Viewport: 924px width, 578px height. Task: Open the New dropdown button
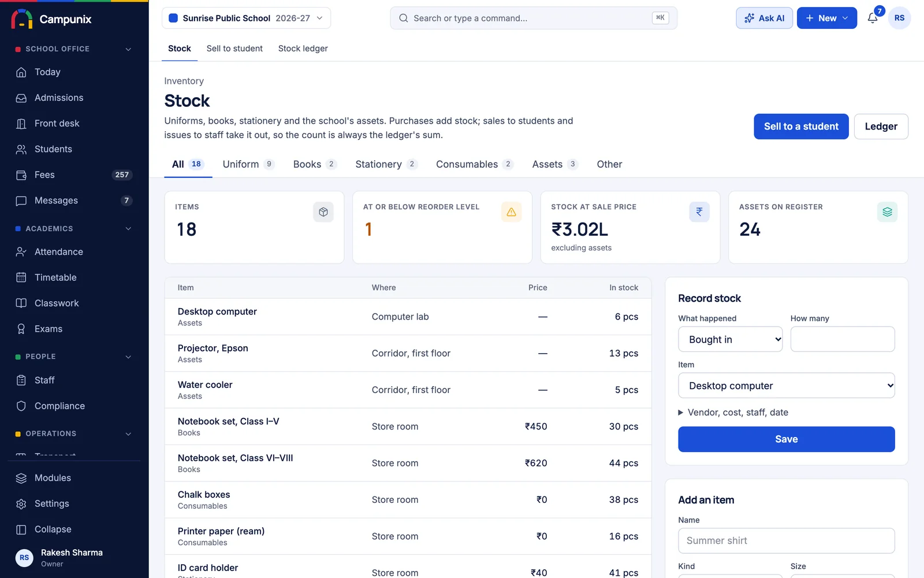[826, 18]
